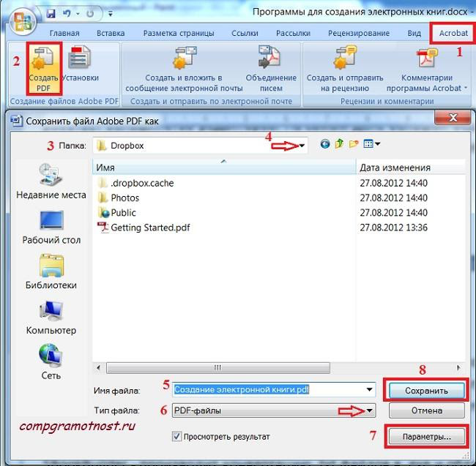Click the Имя файла text field
Viewport: 476px width, 466px height.
coord(271,390)
